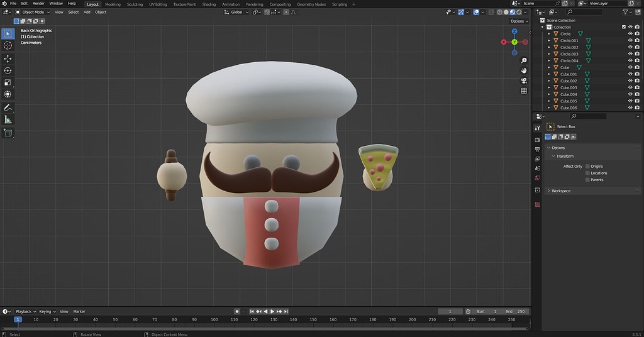The width and height of the screenshot is (644, 337).
Task: Select the Measure tool
Action: pos(8,119)
